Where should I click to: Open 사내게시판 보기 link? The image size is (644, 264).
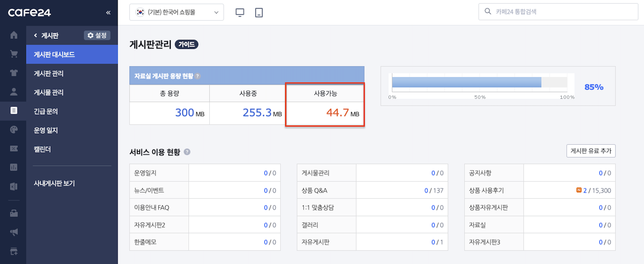click(x=54, y=183)
